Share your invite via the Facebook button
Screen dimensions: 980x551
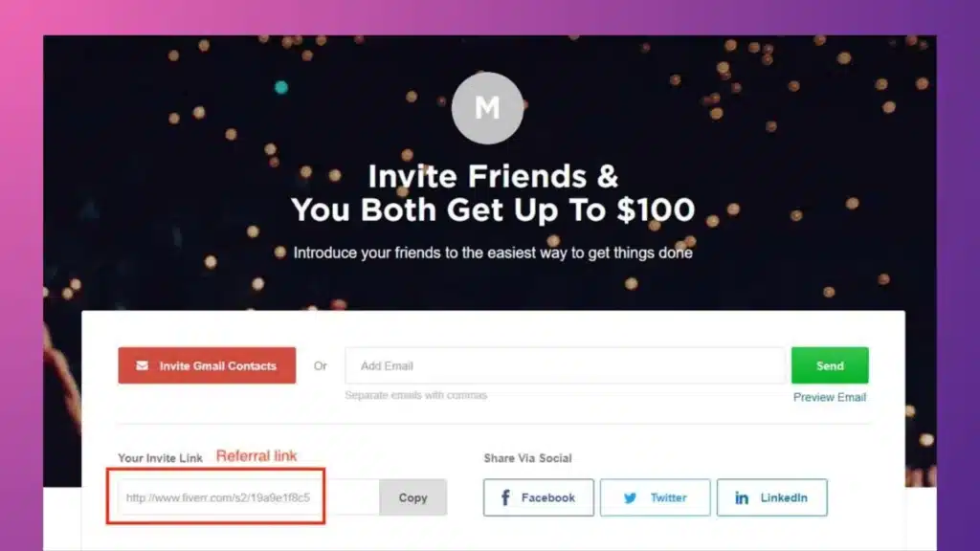(538, 496)
